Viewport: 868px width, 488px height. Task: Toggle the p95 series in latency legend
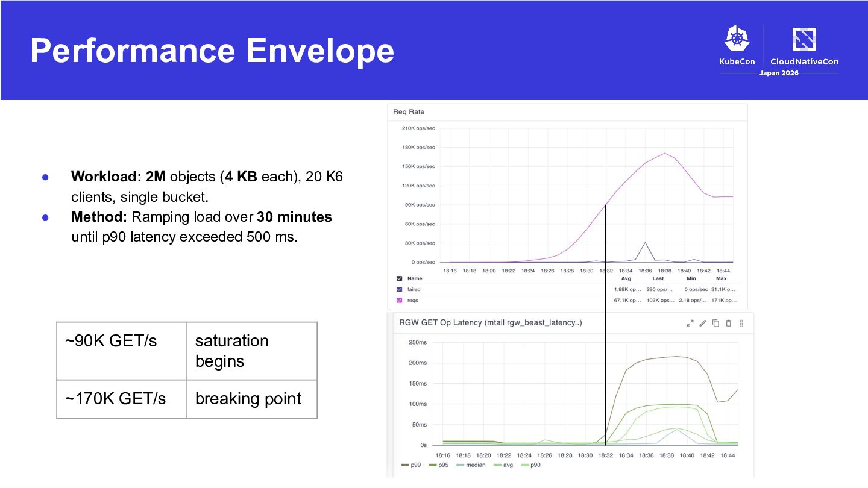point(439,465)
